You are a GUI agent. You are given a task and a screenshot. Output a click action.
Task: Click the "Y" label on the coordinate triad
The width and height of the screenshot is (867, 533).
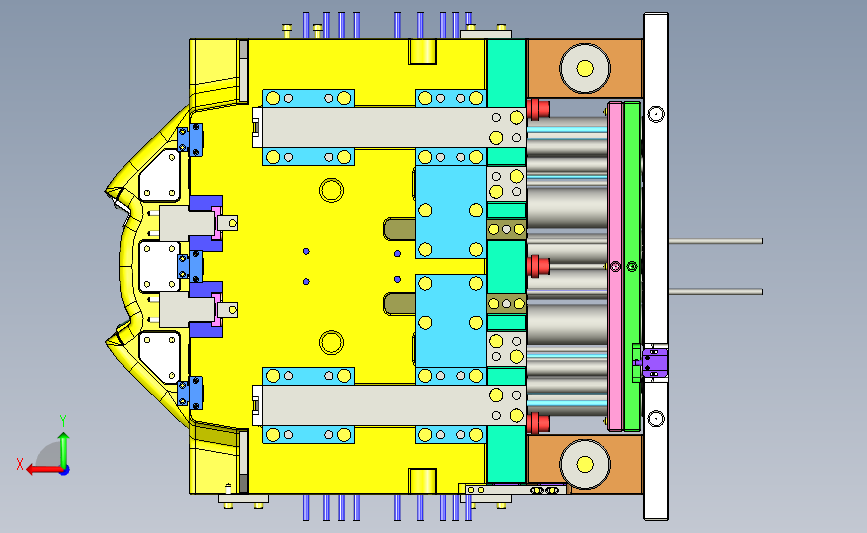tap(63, 421)
